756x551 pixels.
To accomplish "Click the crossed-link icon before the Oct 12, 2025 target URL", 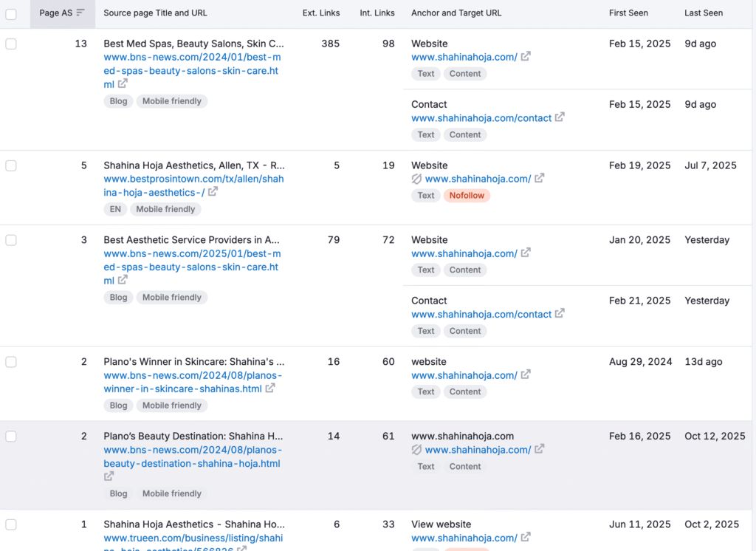I will pos(416,450).
